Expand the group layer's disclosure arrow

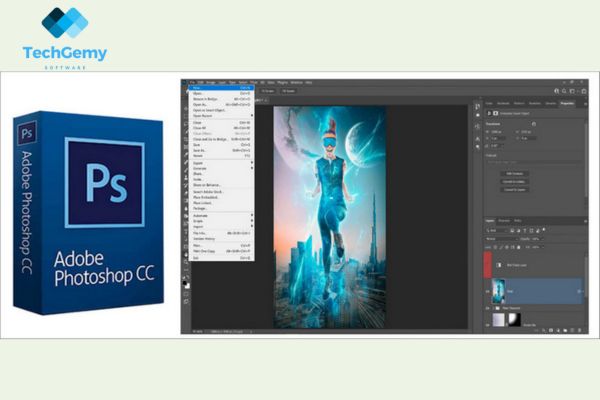click(493, 308)
